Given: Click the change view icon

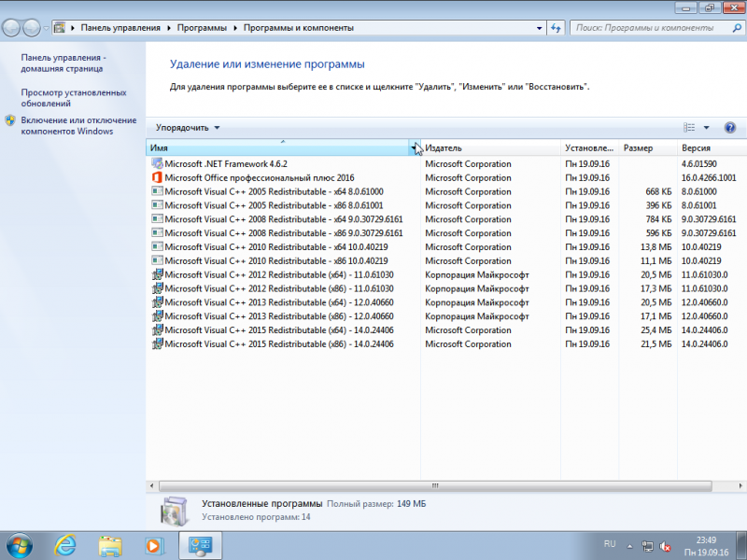Looking at the screenshot, I should coord(689,128).
